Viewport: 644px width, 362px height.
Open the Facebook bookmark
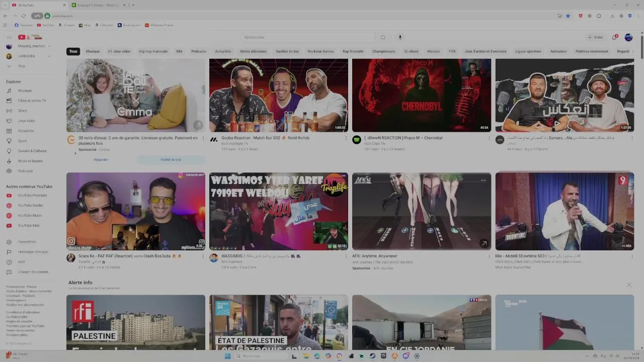pos(24,25)
